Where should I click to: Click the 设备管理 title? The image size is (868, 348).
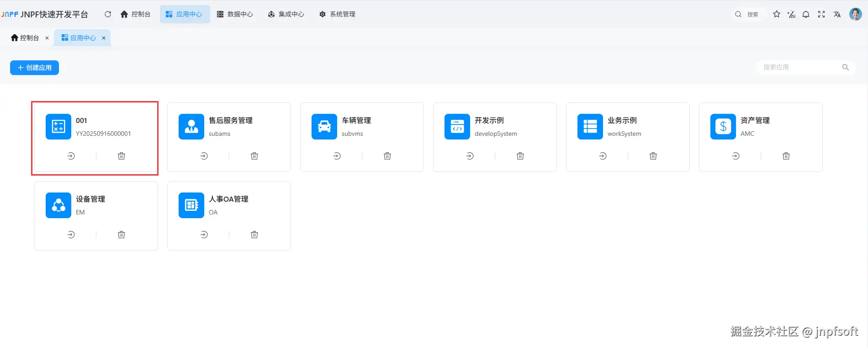point(90,199)
